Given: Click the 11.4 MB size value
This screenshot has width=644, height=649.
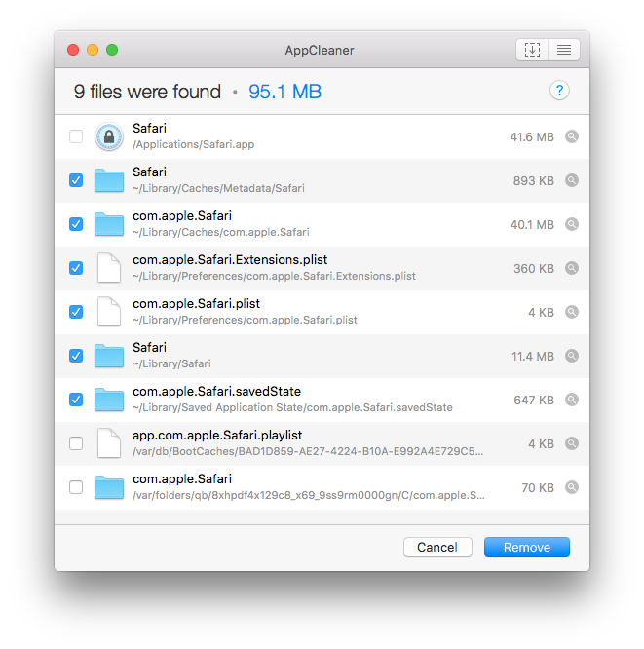Looking at the screenshot, I should coord(533,357).
